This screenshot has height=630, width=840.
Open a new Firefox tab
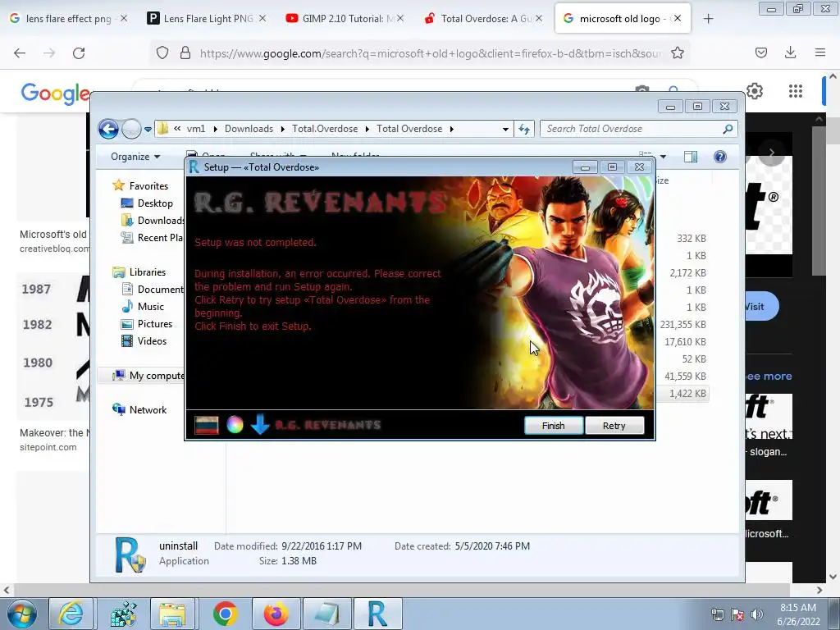click(708, 18)
